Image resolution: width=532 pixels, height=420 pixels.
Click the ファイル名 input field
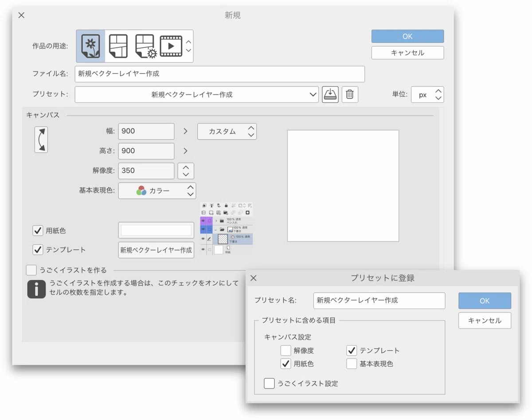pyautogui.click(x=219, y=74)
